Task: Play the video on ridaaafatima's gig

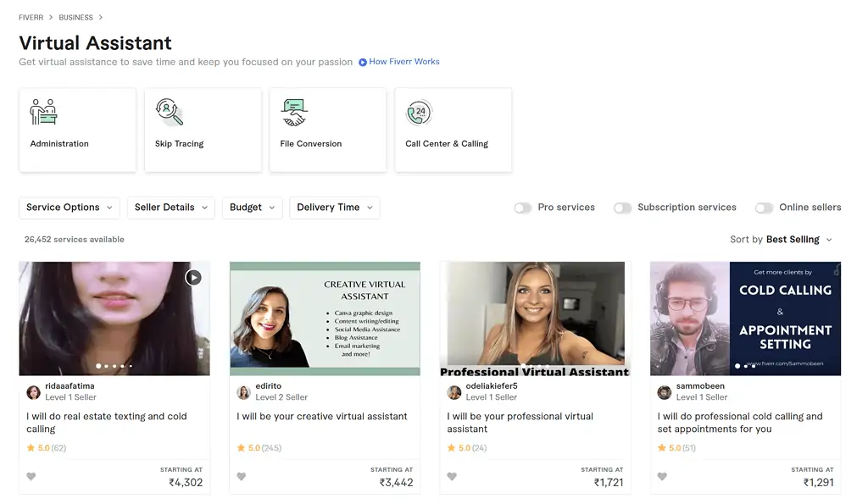Action: tap(193, 277)
